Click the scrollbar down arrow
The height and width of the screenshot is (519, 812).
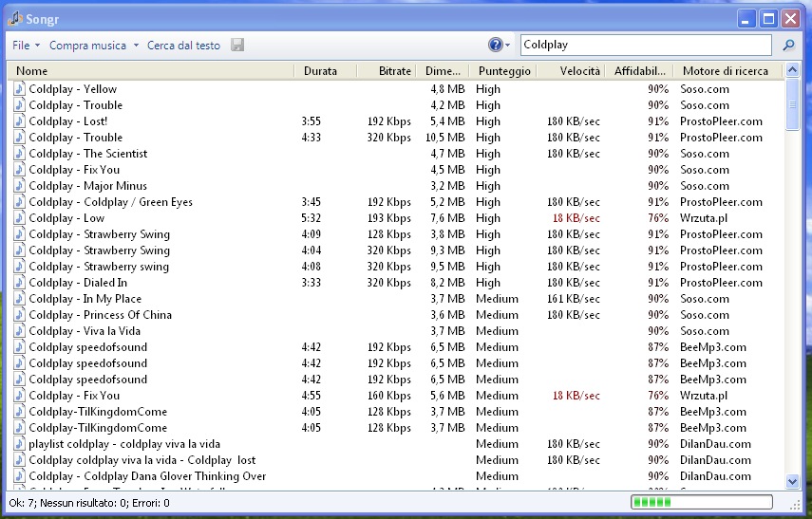(x=793, y=482)
